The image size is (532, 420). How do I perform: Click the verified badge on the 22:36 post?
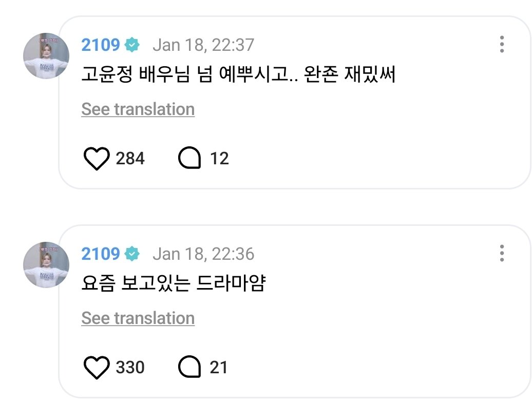click(132, 254)
